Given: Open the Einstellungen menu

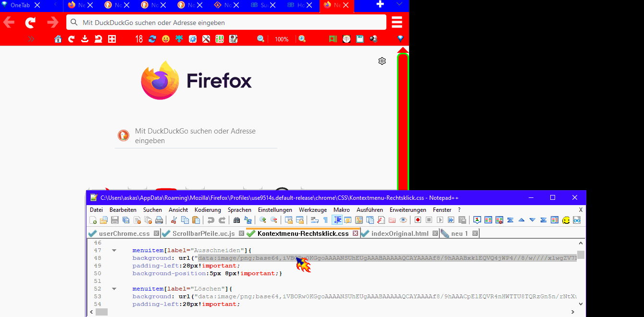Looking at the screenshot, I should [x=275, y=210].
